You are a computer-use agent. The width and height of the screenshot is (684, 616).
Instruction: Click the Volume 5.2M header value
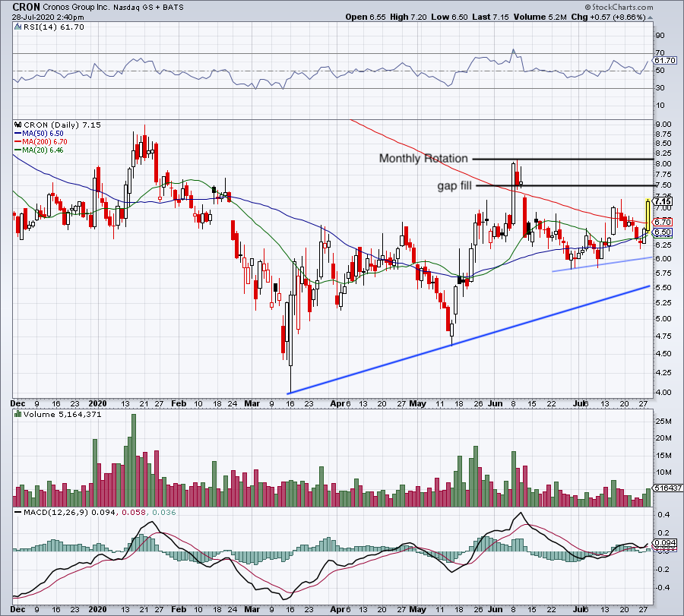(x=540, y=17)
